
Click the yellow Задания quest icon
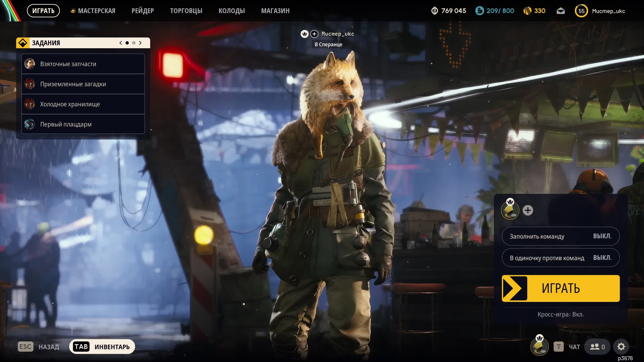coord(23,43)
